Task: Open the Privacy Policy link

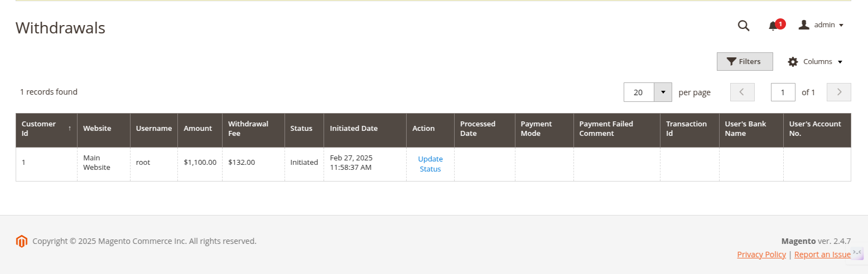Action: pos(761,255)
